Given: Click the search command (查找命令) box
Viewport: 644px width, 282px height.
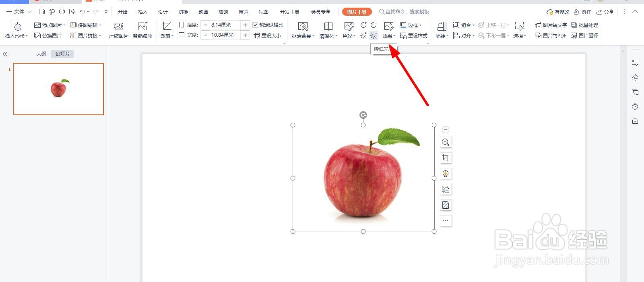Looking at the screenshot, I should 404,12.
